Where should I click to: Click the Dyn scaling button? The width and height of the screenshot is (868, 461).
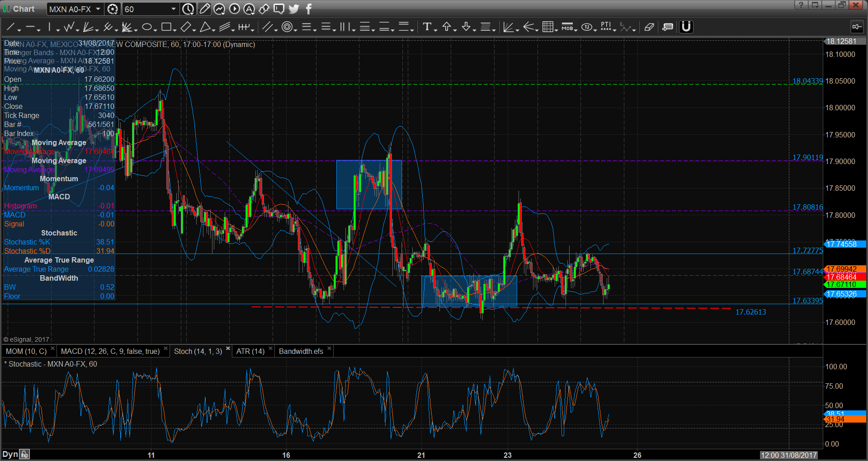pos(10,454)
